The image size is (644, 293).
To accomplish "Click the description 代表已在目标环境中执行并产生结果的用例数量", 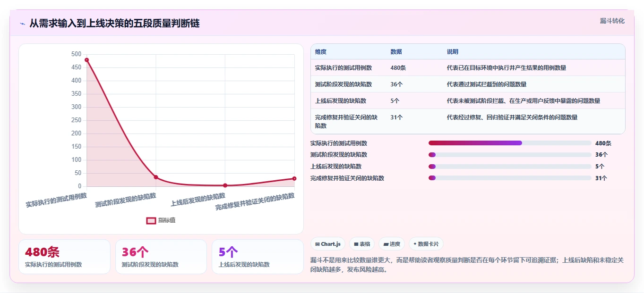I will pyautogui.click(x=507, y=68).
